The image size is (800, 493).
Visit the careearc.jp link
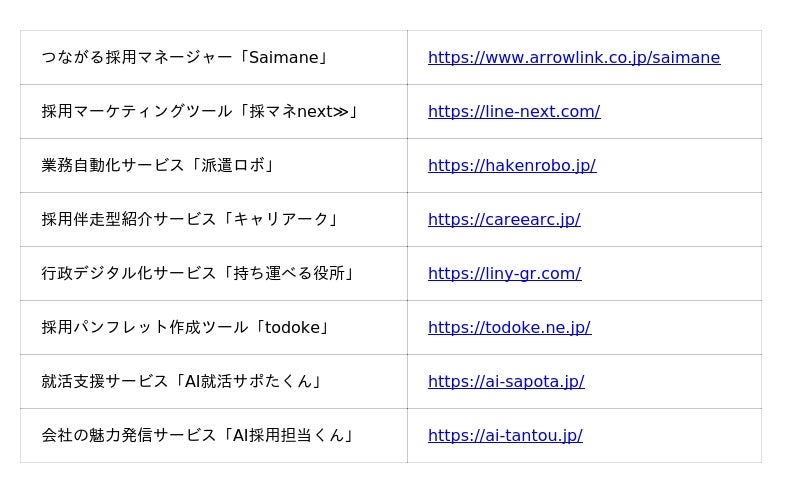[x=504, y=220]
